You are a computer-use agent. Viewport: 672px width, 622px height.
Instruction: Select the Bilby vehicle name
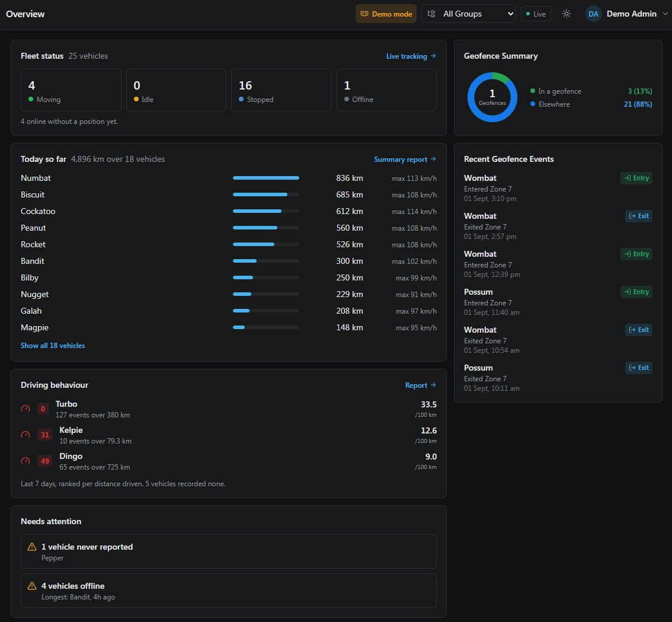pos(30,277)
